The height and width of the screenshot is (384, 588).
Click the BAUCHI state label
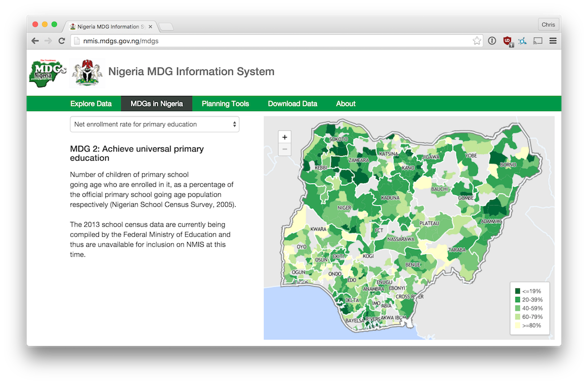coord(440,189)
